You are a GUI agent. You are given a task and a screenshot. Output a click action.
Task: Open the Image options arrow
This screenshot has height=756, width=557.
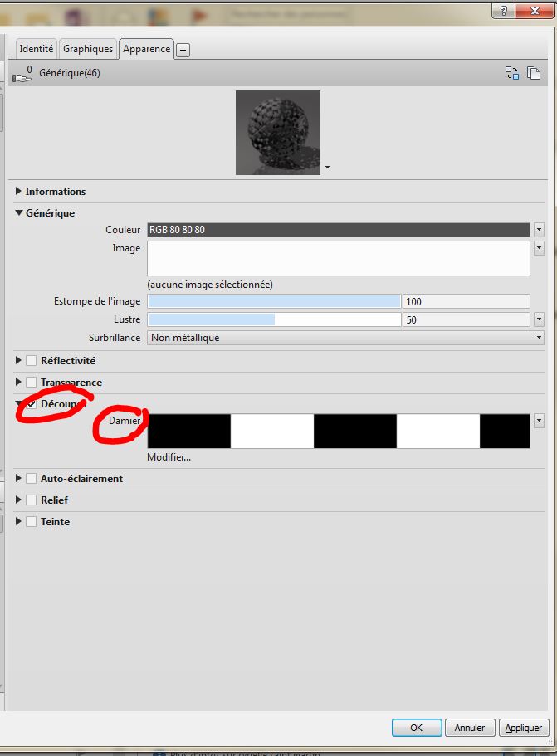539,248
